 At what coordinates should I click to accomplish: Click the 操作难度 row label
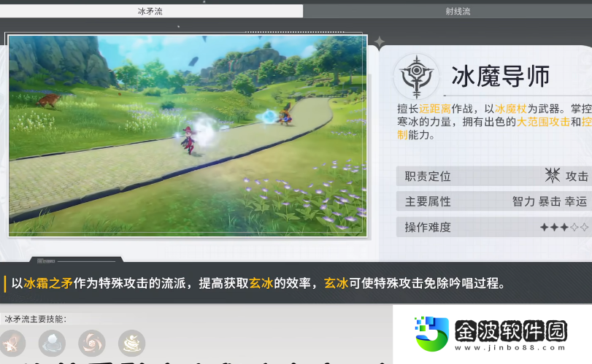(x=428, y=227)
